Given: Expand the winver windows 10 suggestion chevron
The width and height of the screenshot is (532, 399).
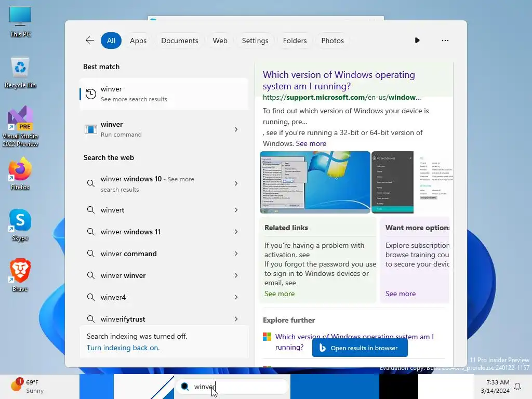Looking at the screenshot, I should [x=236, y=183].
